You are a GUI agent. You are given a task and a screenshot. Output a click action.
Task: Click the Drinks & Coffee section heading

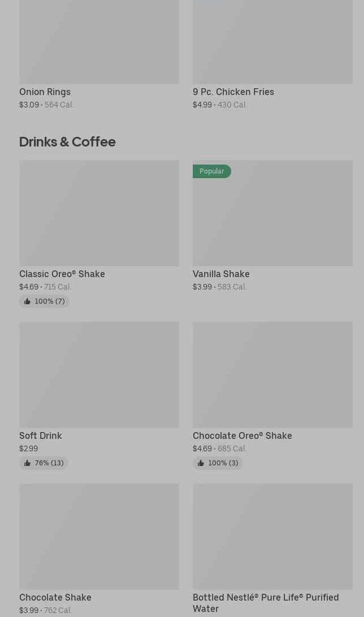(67, 141)
